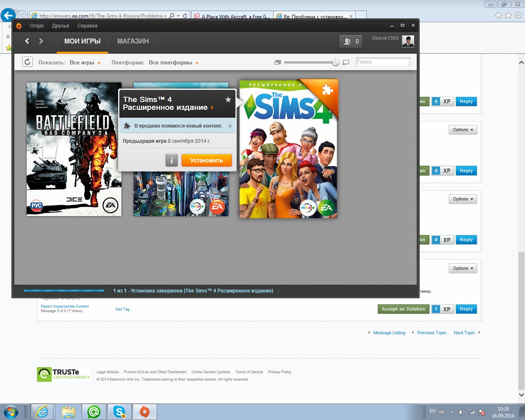Screen dimensions: 525x420
Task: Open the Друзья menu
Action: tap(61, 26)
